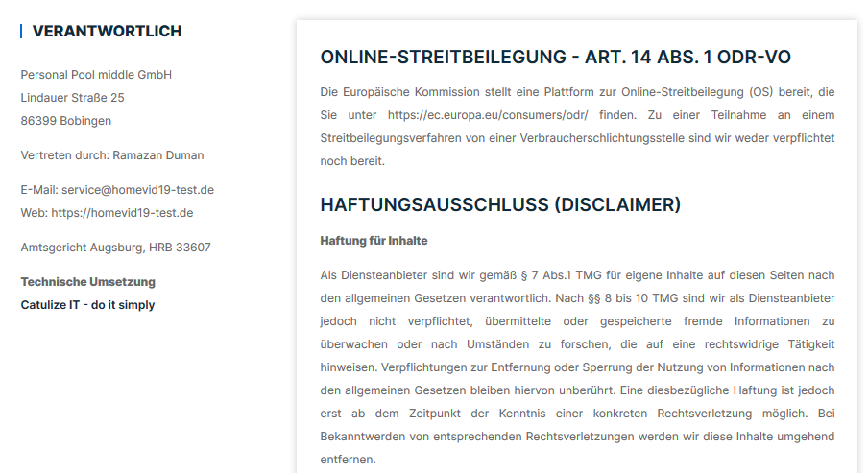This screenshot has width=868, height=473.
Task: Select the Personal Pool middle GmbH company name
Action: pyautogui.click(x=96, y=75)
